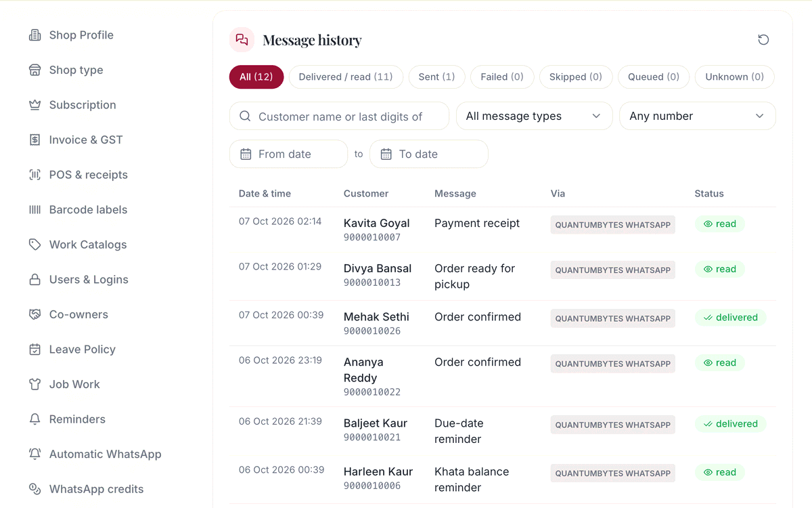This screenshot has height=508, width=812.
Task: Go to Invoice & GST settings
Action: [x=86, y=140]
